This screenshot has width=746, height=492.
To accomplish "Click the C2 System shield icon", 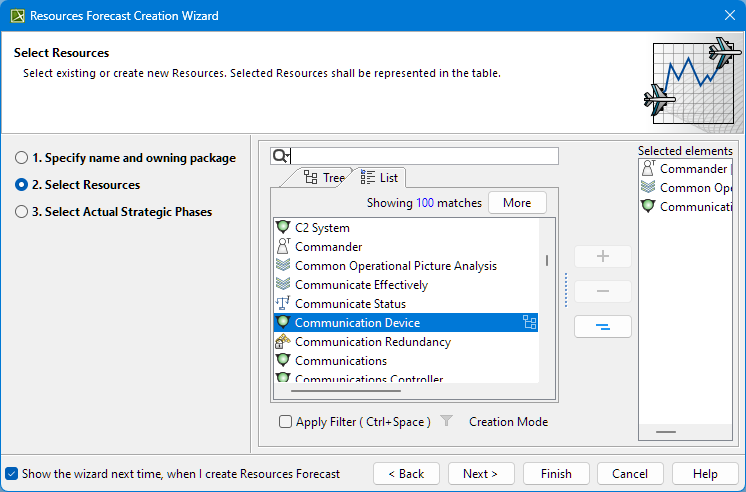I will 282,228.
